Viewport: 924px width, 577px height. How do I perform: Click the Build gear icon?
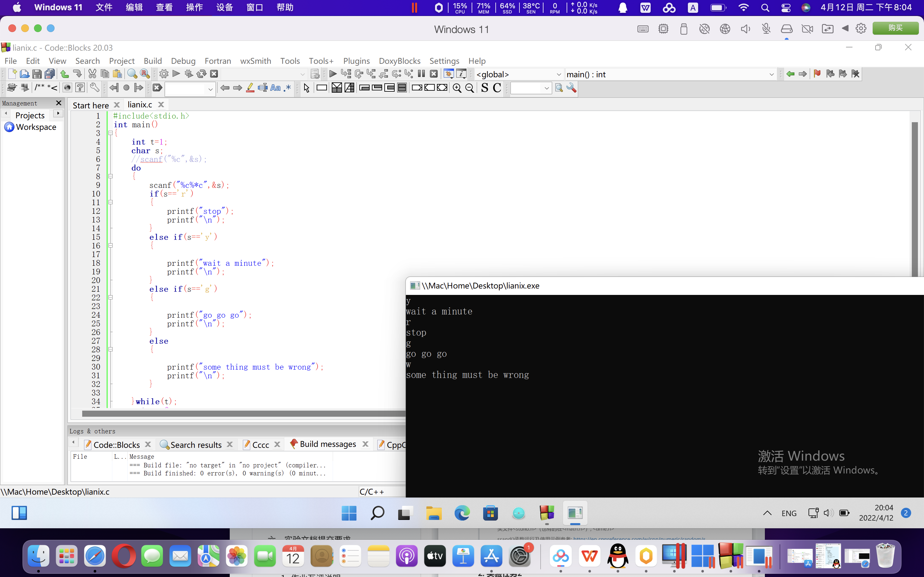point(164,74)
